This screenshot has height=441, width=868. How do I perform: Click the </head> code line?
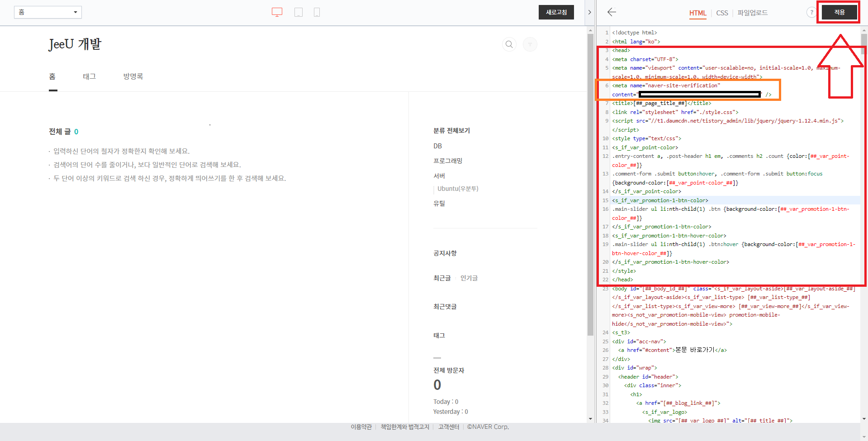tap(622, 280)
